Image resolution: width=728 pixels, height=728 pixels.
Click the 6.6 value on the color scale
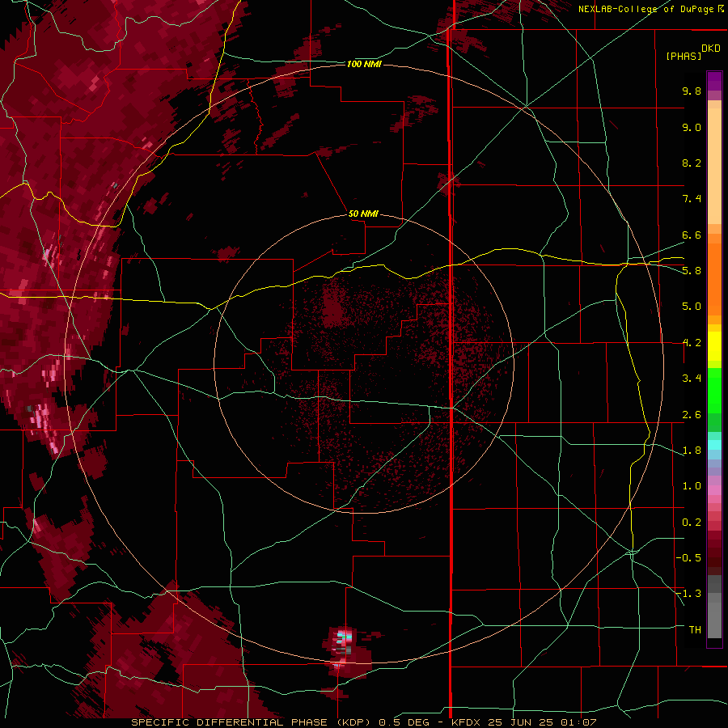(x=692, y=235)
